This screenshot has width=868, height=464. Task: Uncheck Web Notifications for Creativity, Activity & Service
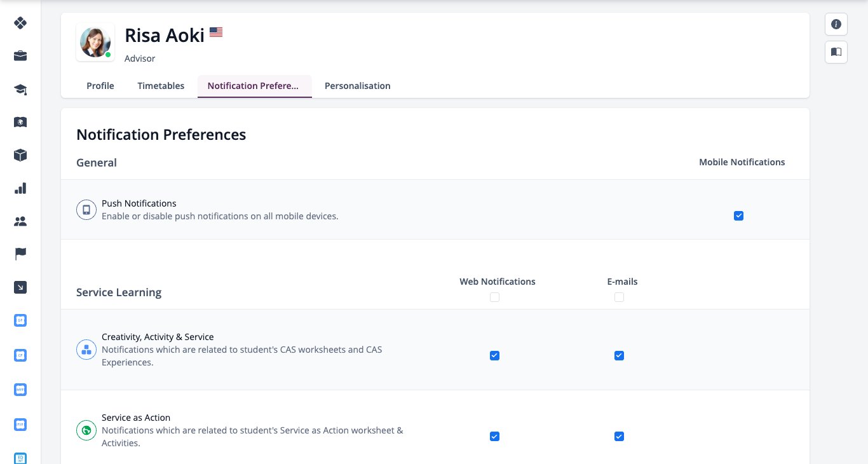(495, 356)
